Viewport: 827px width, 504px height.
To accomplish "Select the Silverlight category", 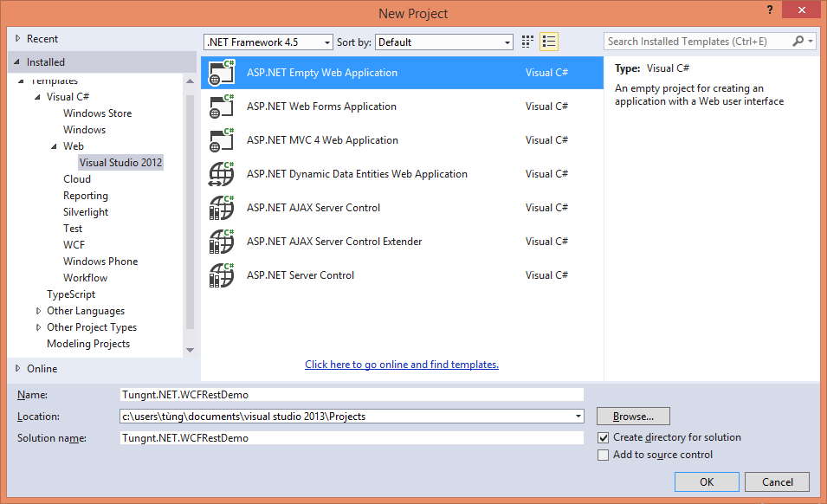I will click(86, 212).
